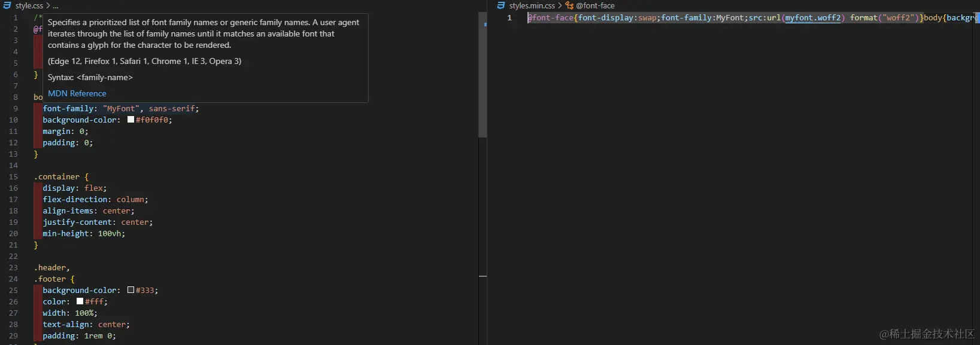
Task: Click the .footer selector
Action: [x=50, y=279]
